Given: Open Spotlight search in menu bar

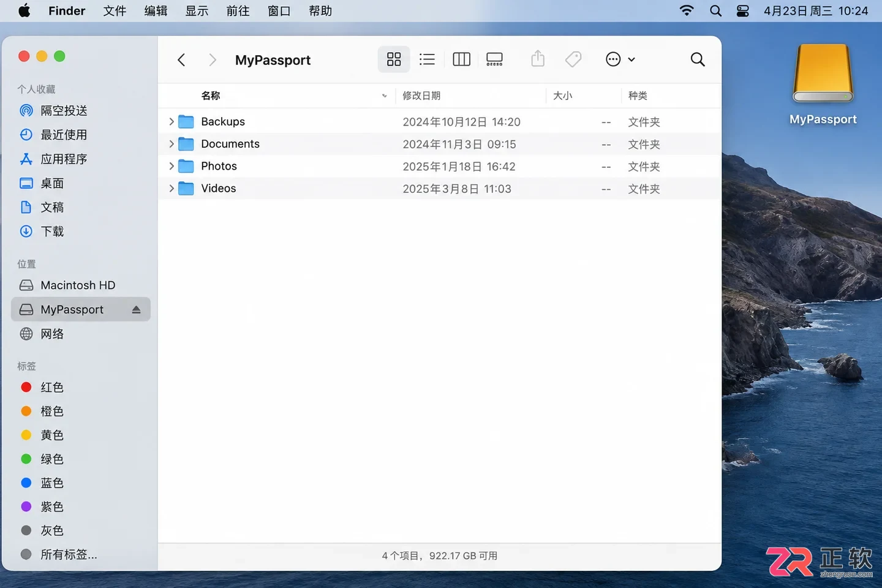Looking at the screenshot, I should point(715,11).
